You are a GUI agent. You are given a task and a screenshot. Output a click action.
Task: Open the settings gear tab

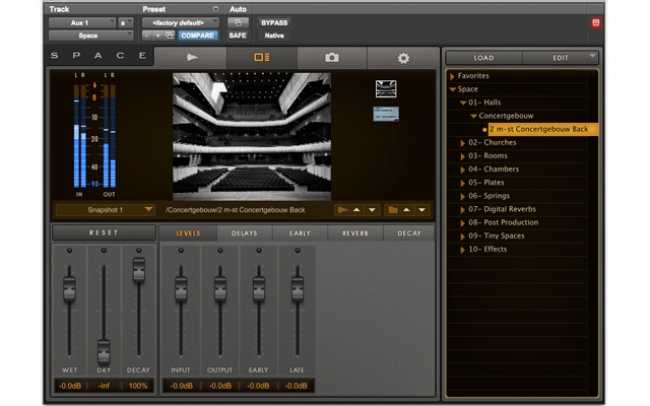(403, 58)
